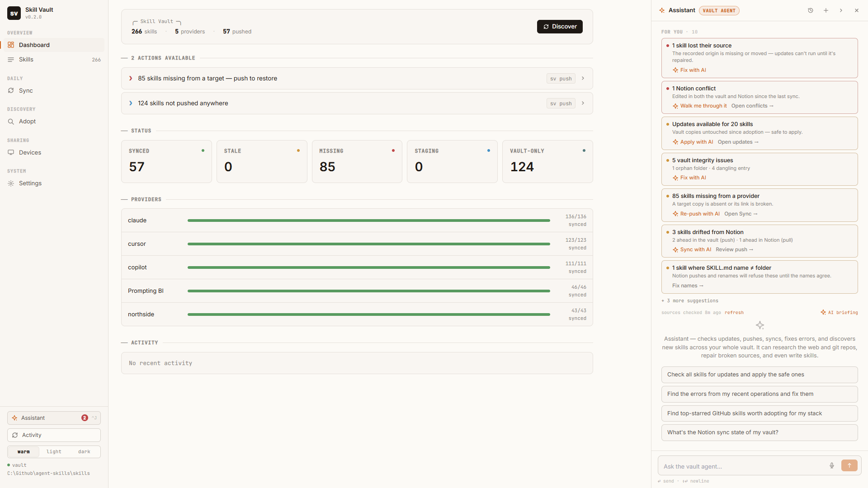Open assistant chat history clock icon
868x488 pixels.
(811, 10)
